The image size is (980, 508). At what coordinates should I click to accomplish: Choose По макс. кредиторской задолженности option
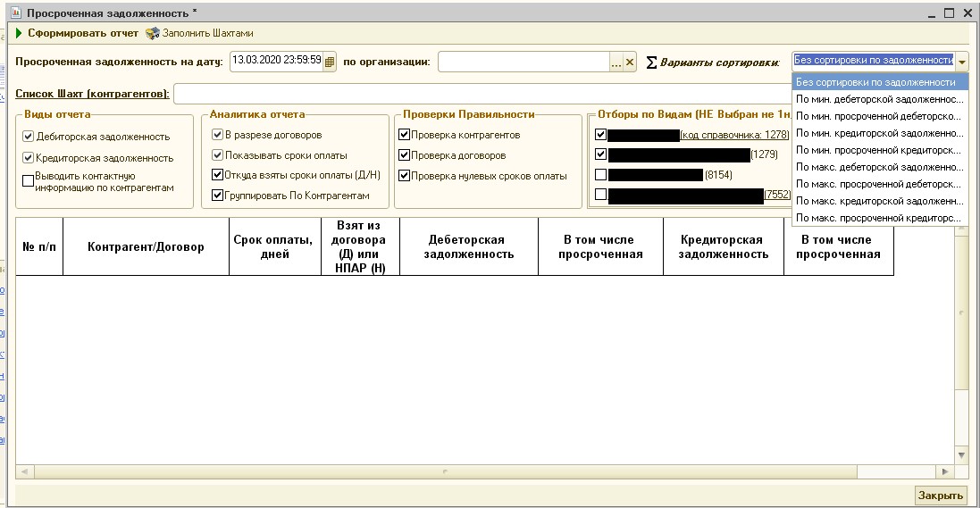879,201
